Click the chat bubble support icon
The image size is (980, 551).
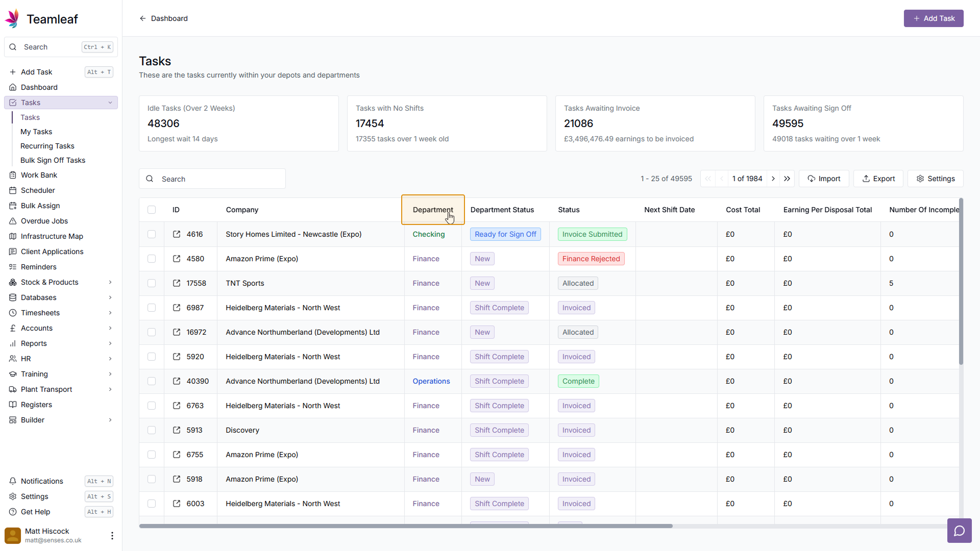[959, 531]
